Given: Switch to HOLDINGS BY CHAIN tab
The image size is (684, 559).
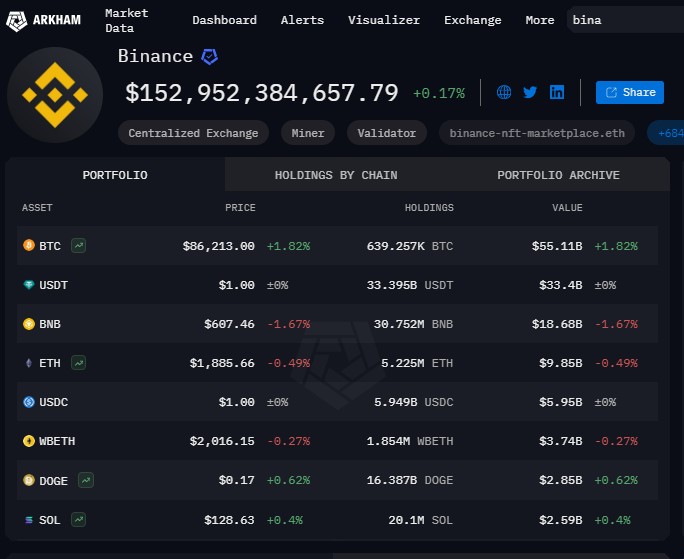Looking at the screenshot, I should [336, 175].
